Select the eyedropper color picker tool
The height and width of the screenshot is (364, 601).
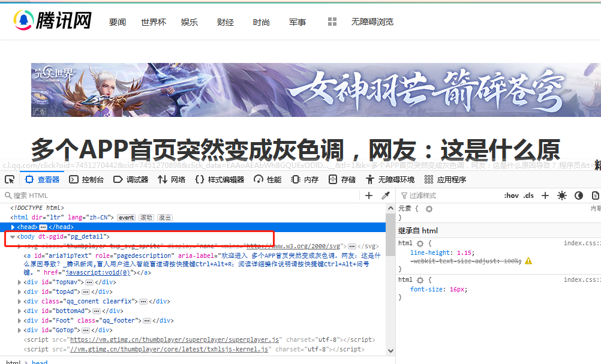386,195
